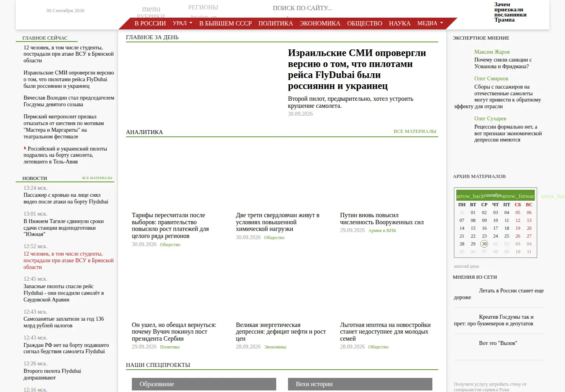Screen dimensions: 565x392
Task: Open ВСЕ МАТЕРИАЛЫ link in Аналитика
Action: point(415,131)
